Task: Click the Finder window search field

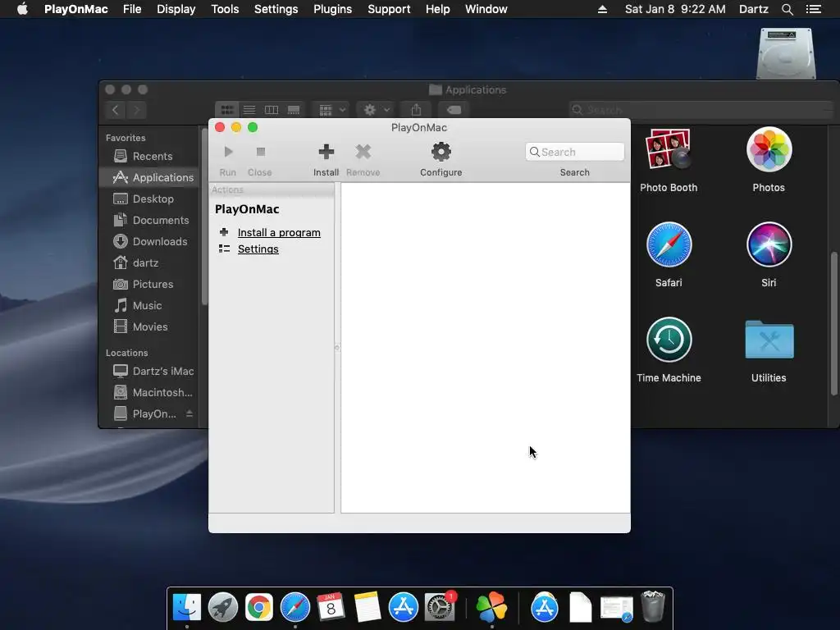Action: tap(702, 110)
